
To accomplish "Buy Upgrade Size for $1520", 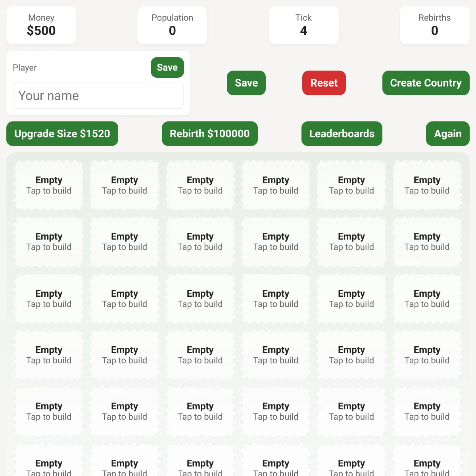I will [x=62, y=134].
